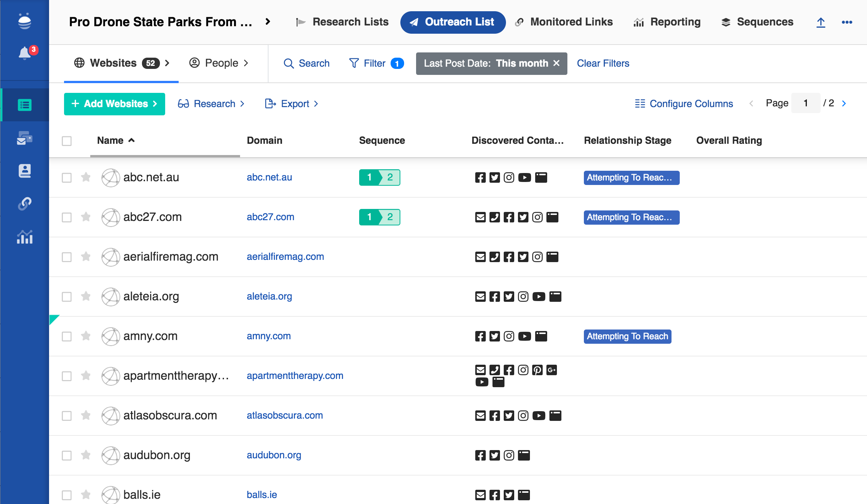Image resolution: width=867 pixels, height=504 pixels.
Task: Open the bar chart reports sidebar icon
Action: tap(25, 237)
